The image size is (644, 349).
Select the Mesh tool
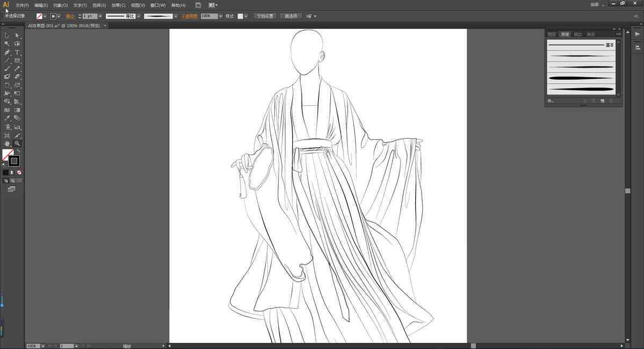click(7, 110)
